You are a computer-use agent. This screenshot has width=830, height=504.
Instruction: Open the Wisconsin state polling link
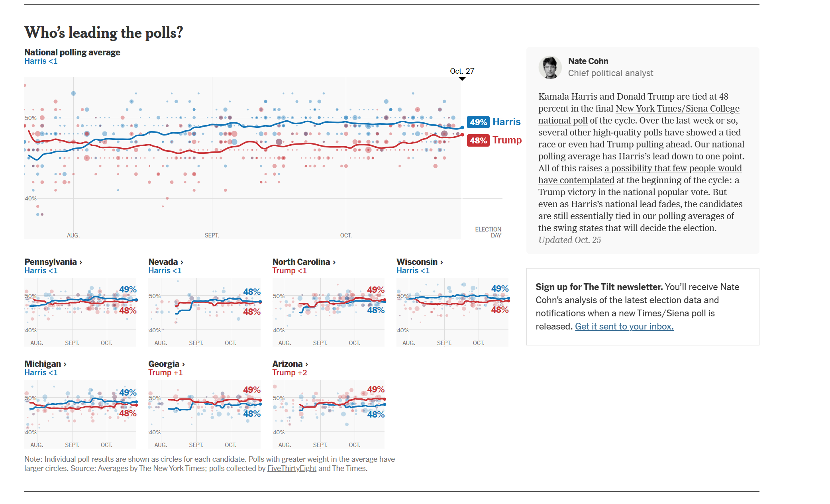(x=420, y=262)
